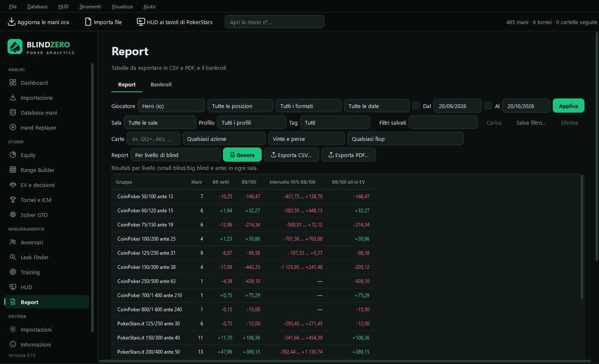This screenshot has height=364, width=599.
Task: Open Impostazioni gear icon
Action: (13, 330)
